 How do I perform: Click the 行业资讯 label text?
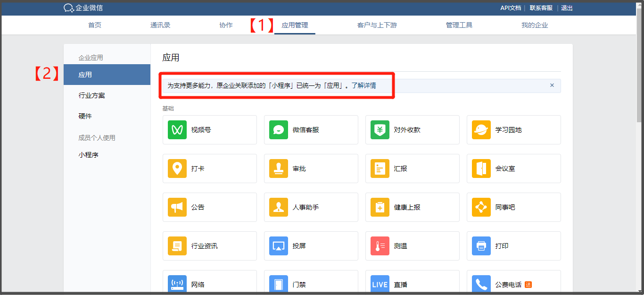pyautogui.click(x=205, y=246)
